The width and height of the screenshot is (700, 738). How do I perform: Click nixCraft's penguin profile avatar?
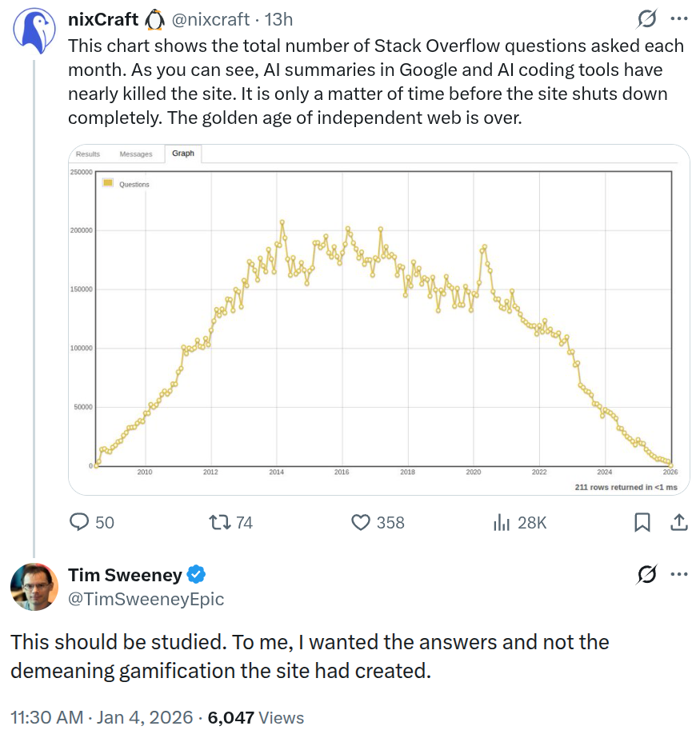tap(34, 31)
